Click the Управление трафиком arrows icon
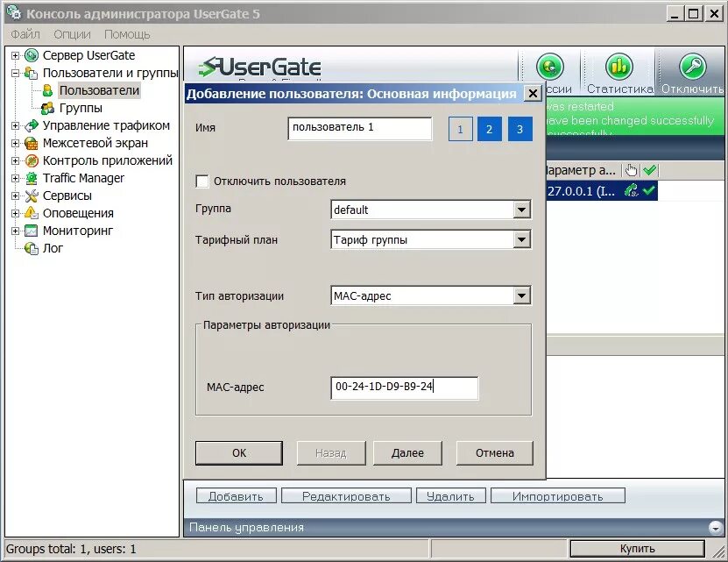728x562 pixels. click(32, 125)
